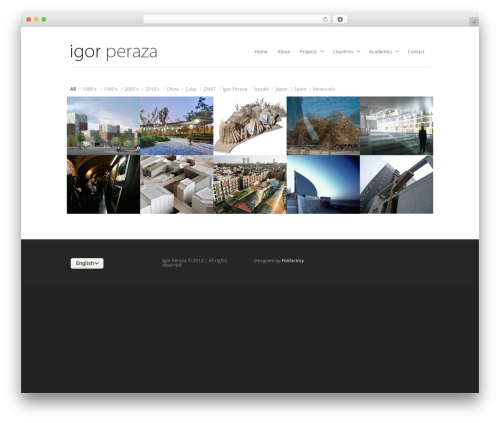Open the aerial colorful market roof thumbnail
The height and width of the screenshot is (423, 500).
point(250,184)
